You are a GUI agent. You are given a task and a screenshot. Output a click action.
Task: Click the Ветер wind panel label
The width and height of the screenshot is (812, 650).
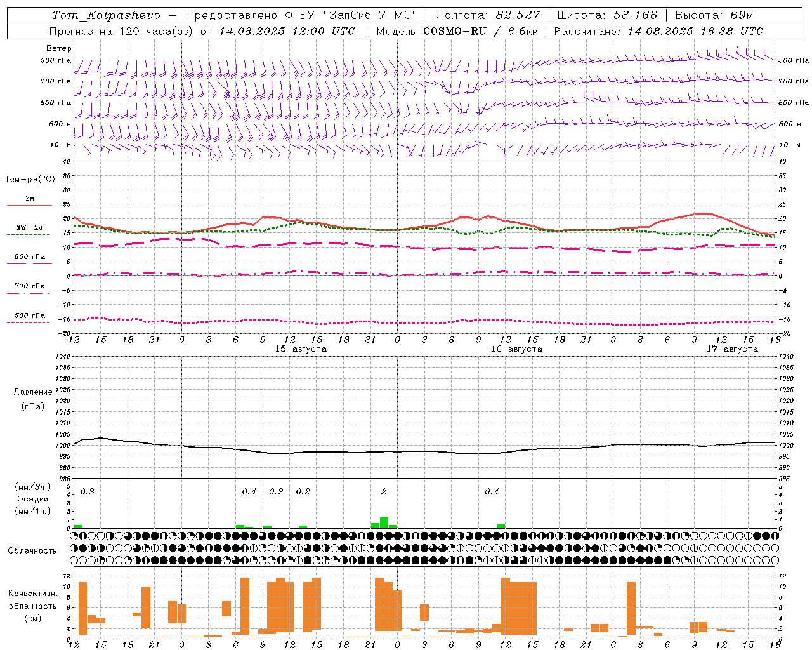coord(59,48)
